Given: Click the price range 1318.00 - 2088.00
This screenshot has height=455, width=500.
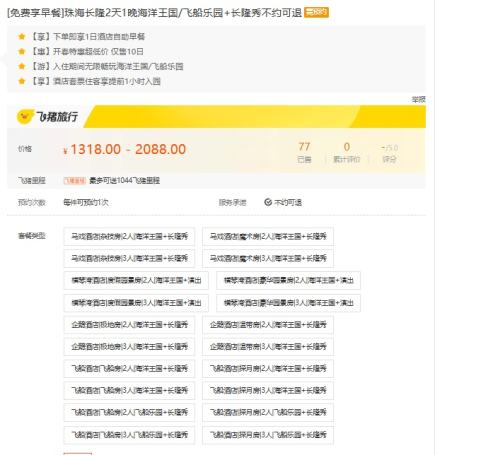Looking at the screenshot, I should [x=125, y=149].
